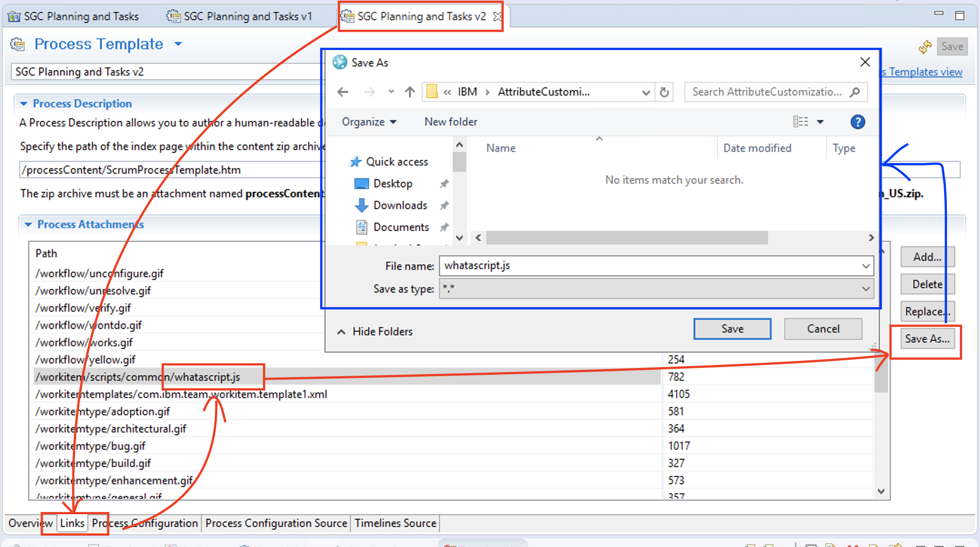Open Help via the question mark icon
Screen dimensions: 980x547
pos(858,122)
